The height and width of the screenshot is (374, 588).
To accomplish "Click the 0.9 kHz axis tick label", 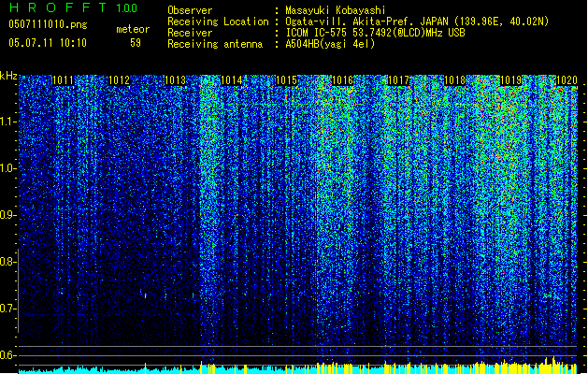I will point(8,215).
